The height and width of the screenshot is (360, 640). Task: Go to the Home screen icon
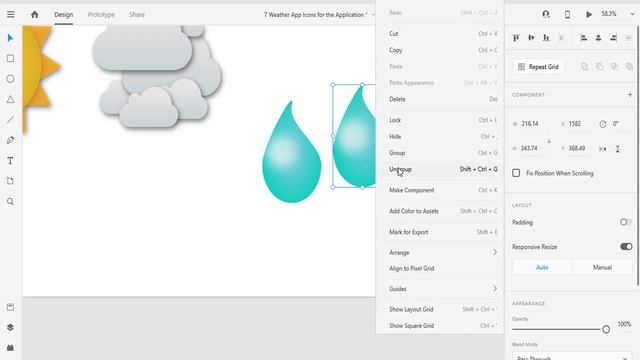coord(35,14)
